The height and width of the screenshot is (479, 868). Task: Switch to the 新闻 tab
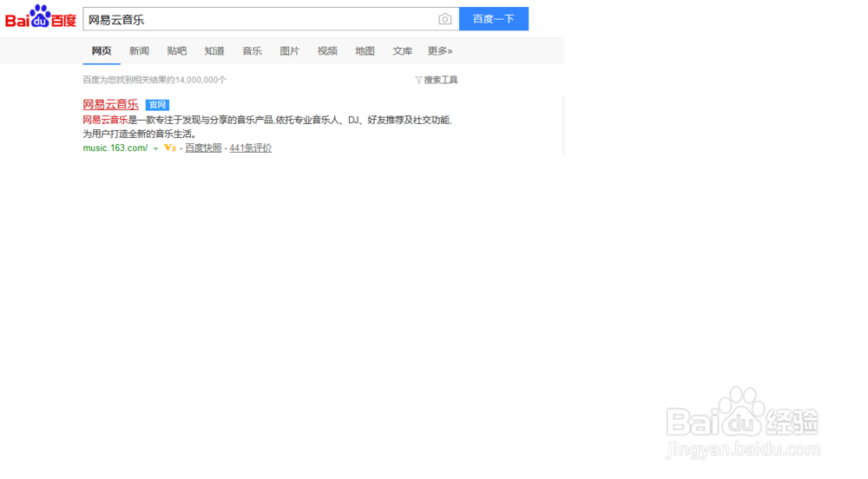tap(139, 51)
